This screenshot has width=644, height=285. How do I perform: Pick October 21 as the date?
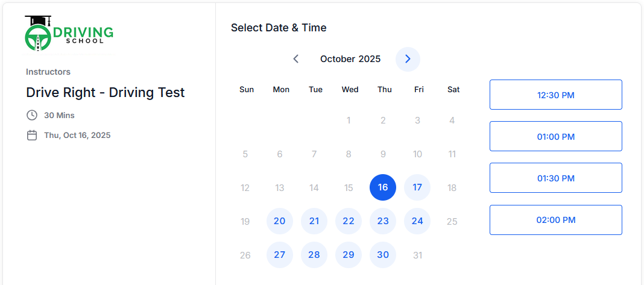(x=314, y=221)
